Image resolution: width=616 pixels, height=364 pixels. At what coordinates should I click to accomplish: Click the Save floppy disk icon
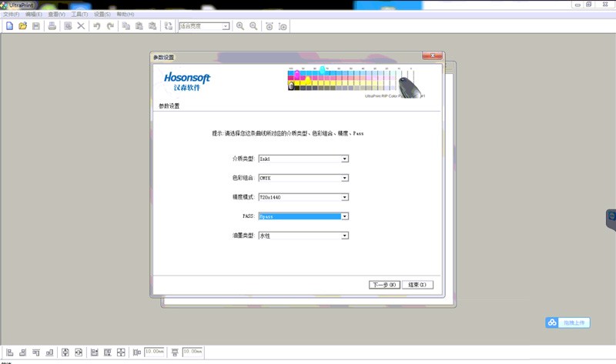36,26
